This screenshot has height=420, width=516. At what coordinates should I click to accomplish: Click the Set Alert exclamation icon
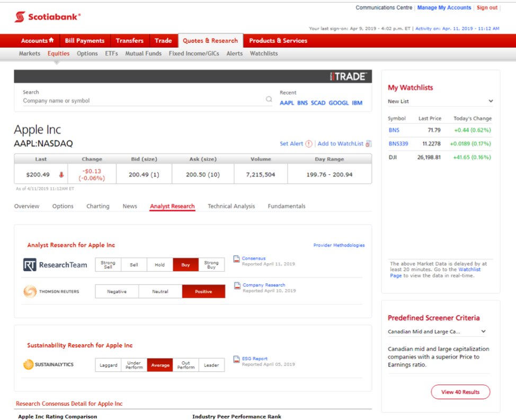tap(309, 144)
